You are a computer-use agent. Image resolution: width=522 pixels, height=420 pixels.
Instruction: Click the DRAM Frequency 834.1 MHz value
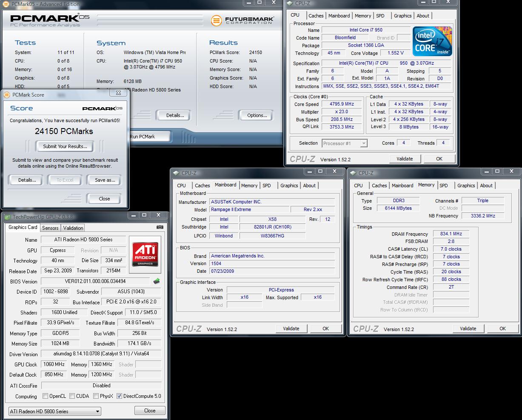click(x=451, y=234)
